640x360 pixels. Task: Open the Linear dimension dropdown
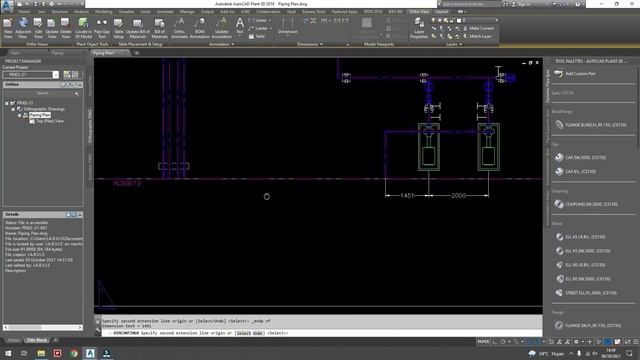coord(270,20)
